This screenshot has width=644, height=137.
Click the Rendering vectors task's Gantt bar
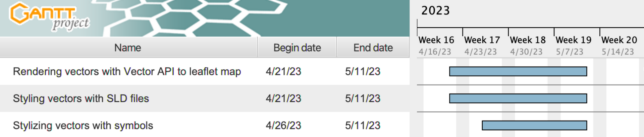(x=518, y=71)
